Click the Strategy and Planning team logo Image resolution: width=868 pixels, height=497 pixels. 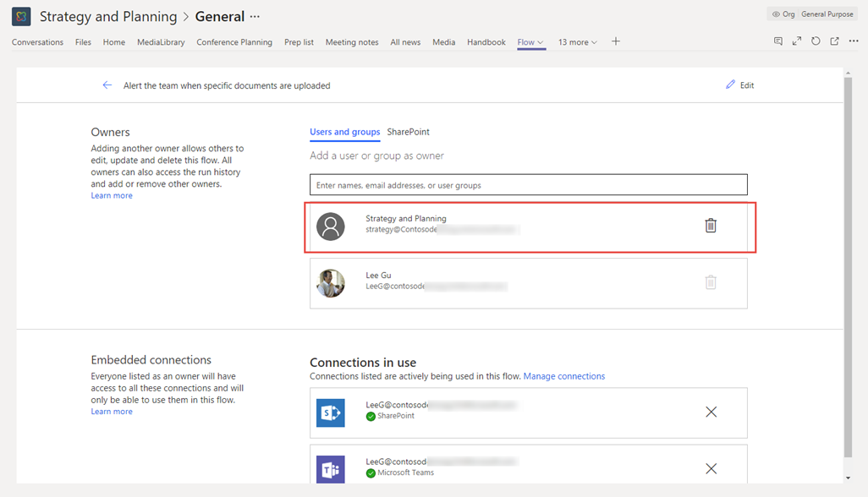pyautogui.click(x=21, y=16)
